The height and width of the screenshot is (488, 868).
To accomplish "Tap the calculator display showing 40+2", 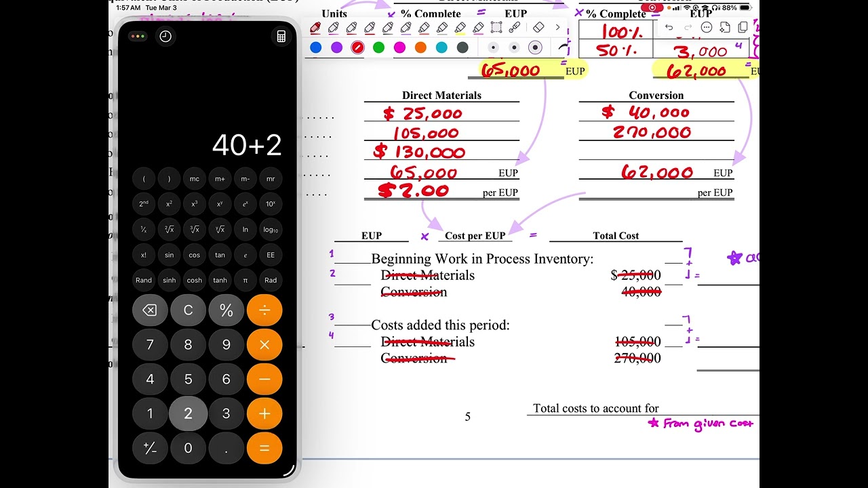I will 247,145.
